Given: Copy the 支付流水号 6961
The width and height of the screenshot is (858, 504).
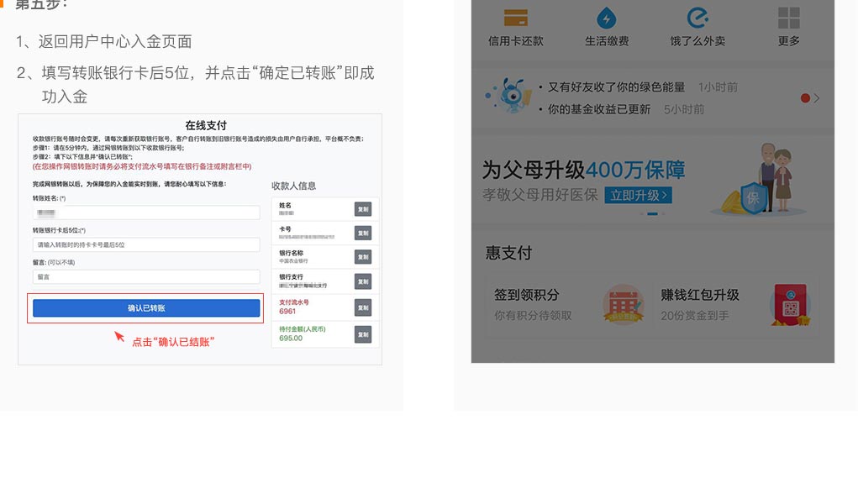Looking at the screenshot, I should click(x=362, y=307).
